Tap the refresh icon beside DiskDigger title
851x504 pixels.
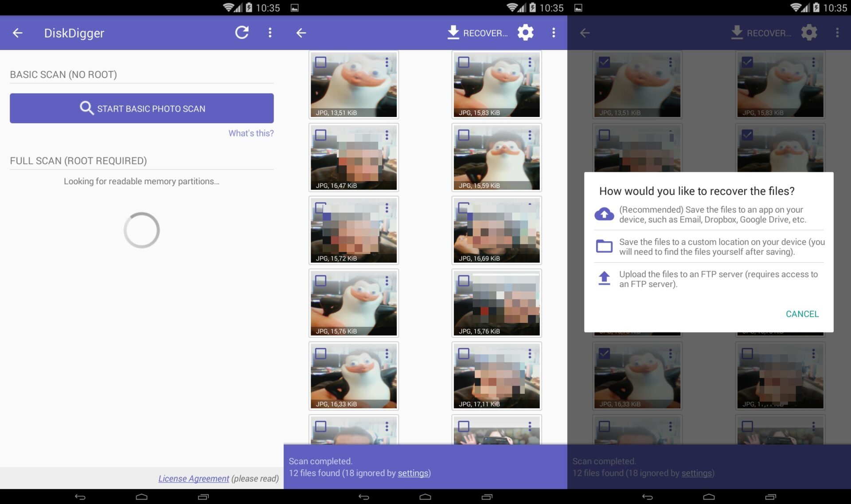click(x=242, y=32)
